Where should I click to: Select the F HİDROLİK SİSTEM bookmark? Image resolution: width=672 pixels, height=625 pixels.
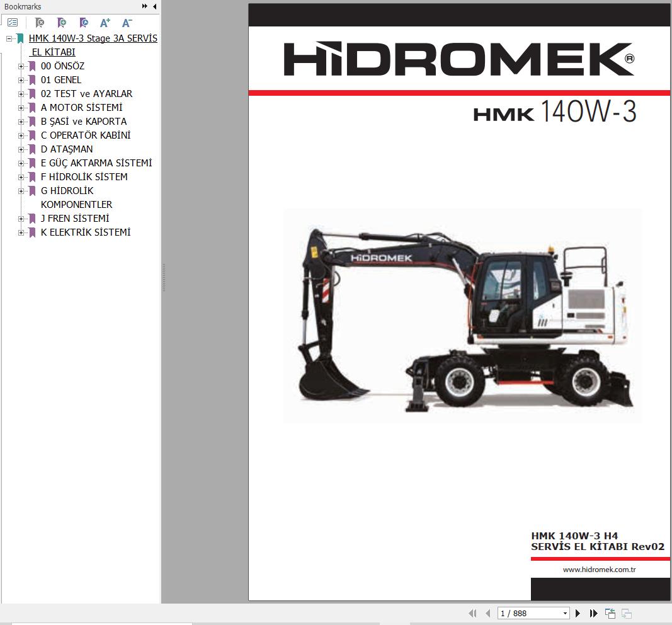pos(84,177)
